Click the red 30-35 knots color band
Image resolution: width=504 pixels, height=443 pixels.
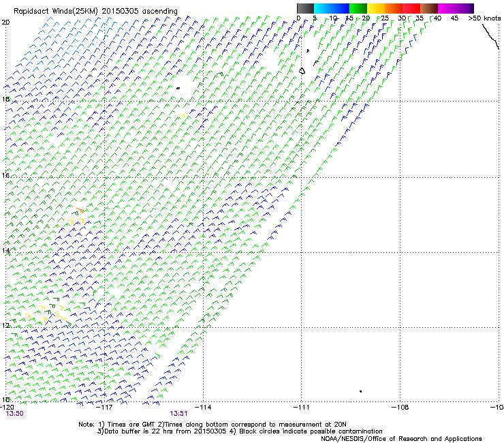click(x=411, y=8)
